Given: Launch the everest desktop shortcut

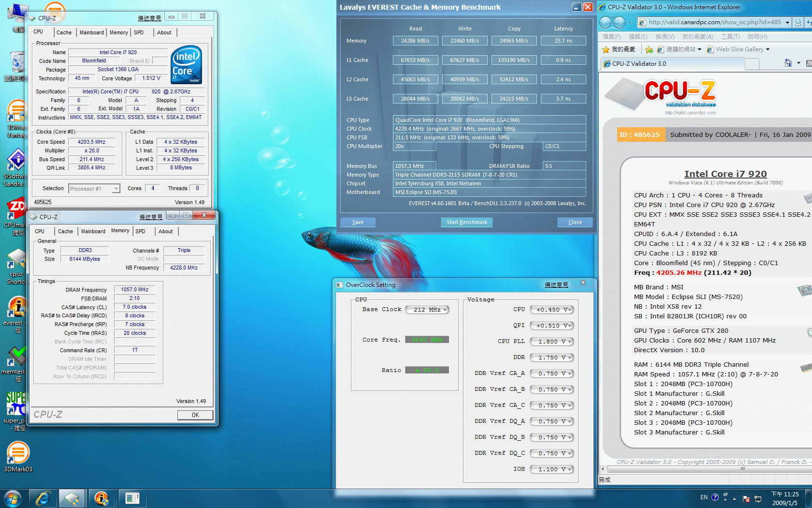Looking at the screenshot, I should [15, 314].
